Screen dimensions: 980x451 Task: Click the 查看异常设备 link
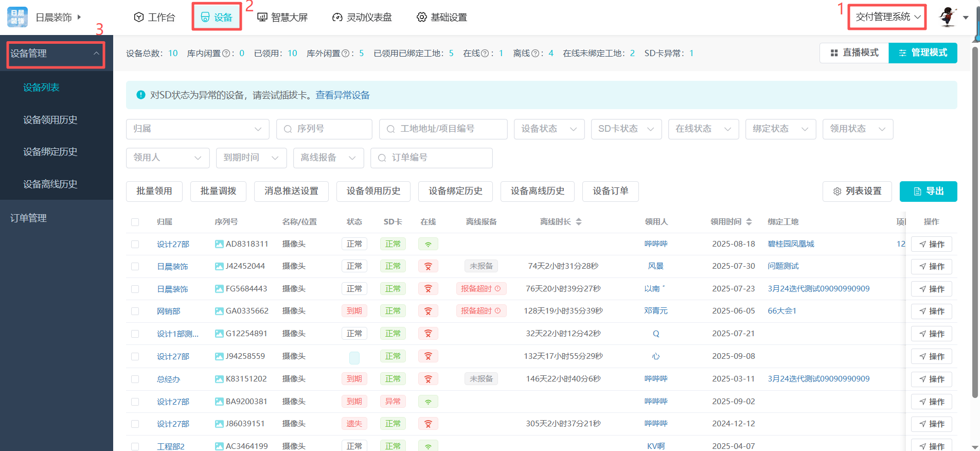coord(343,95)
